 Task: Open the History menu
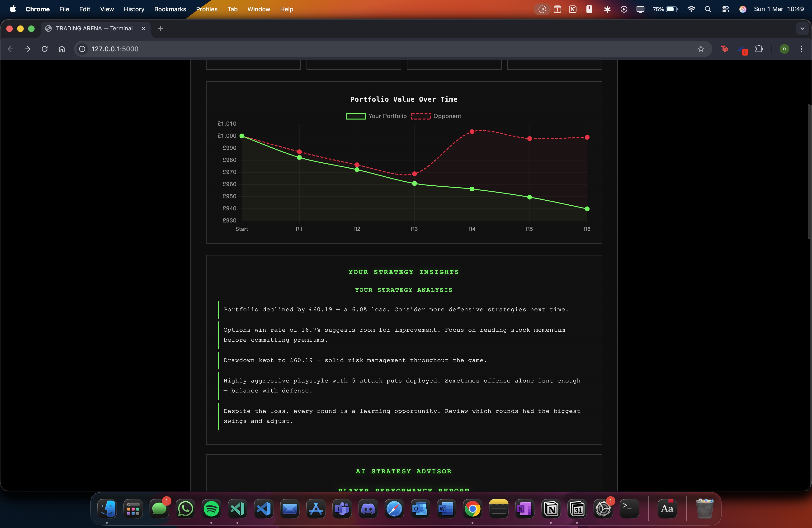click(134, 9)
